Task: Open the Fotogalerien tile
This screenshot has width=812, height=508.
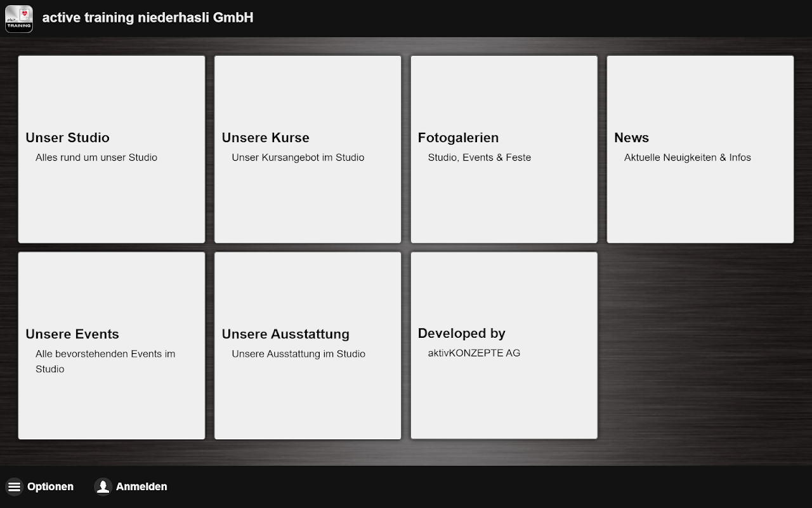Action: tap(504, 149)
